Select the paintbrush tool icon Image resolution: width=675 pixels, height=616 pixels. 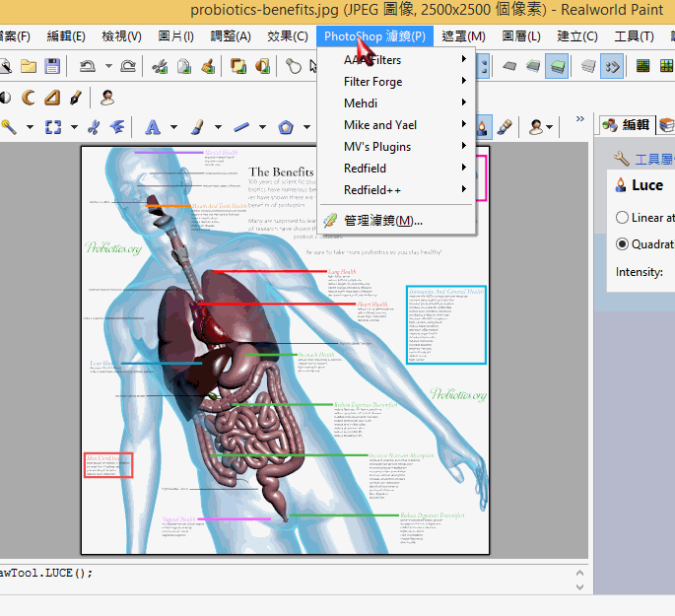point(197,127)
